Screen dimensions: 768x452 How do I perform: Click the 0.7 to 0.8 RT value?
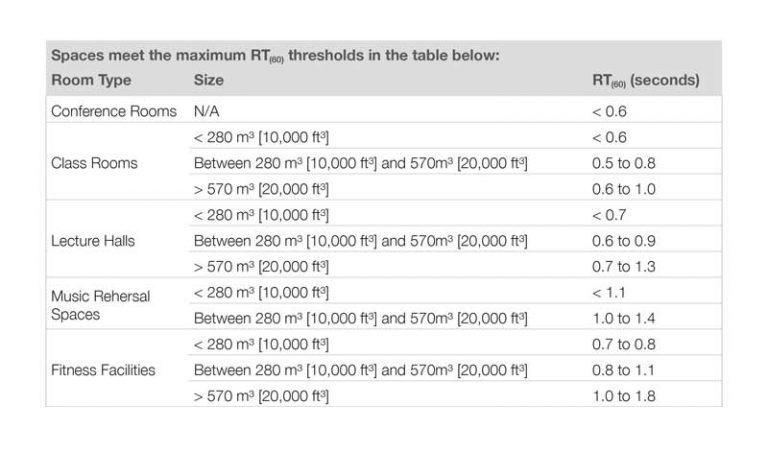pyautogui.click(x=624, y=344)
